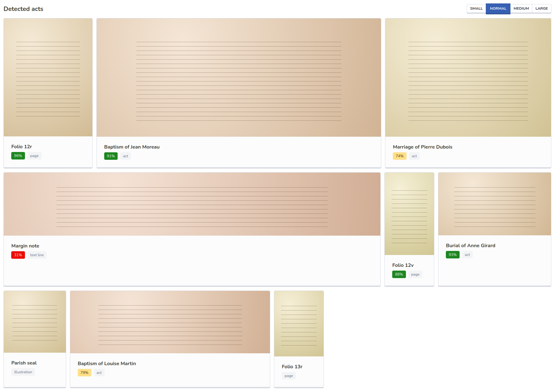Click the Baptism of Louise Martin title
Screen dimensions: 556x392
(x=107, y=364)
